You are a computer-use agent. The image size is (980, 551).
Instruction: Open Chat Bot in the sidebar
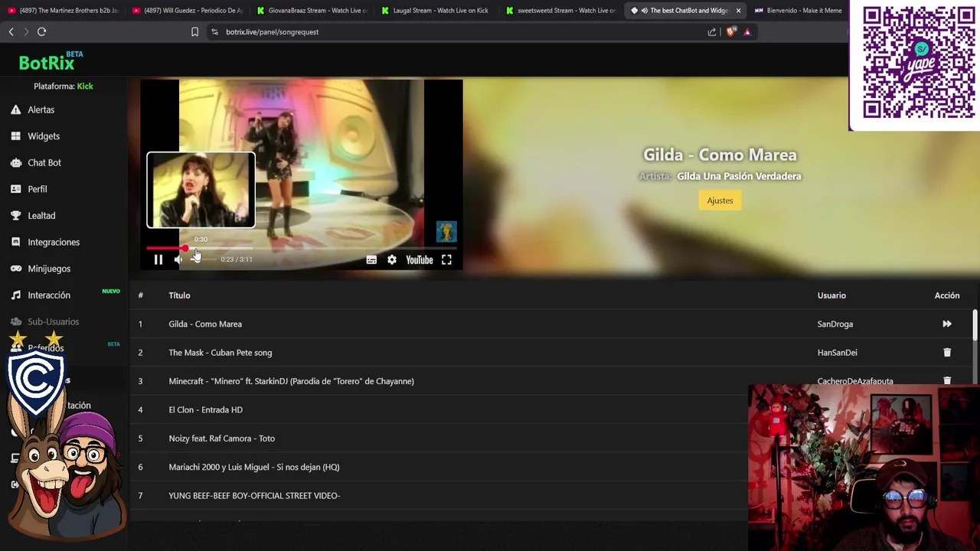coord(44,163)
